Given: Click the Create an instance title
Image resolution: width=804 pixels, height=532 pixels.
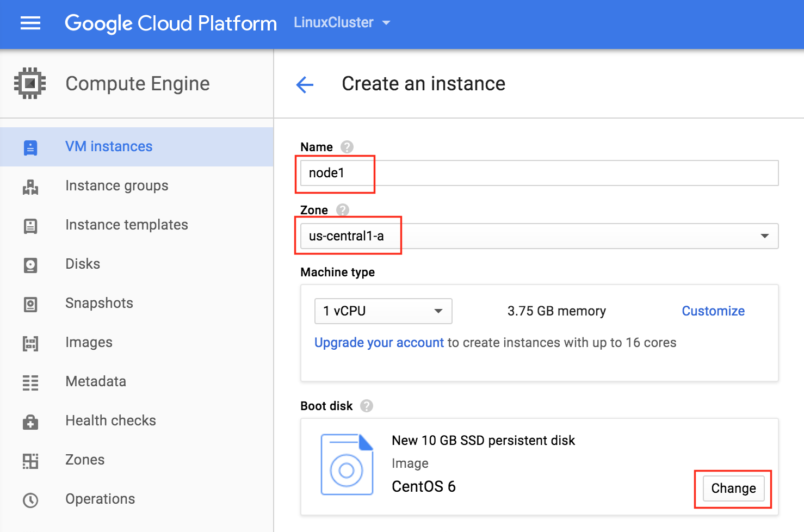Looking at the screenshot, I should 424,84.
